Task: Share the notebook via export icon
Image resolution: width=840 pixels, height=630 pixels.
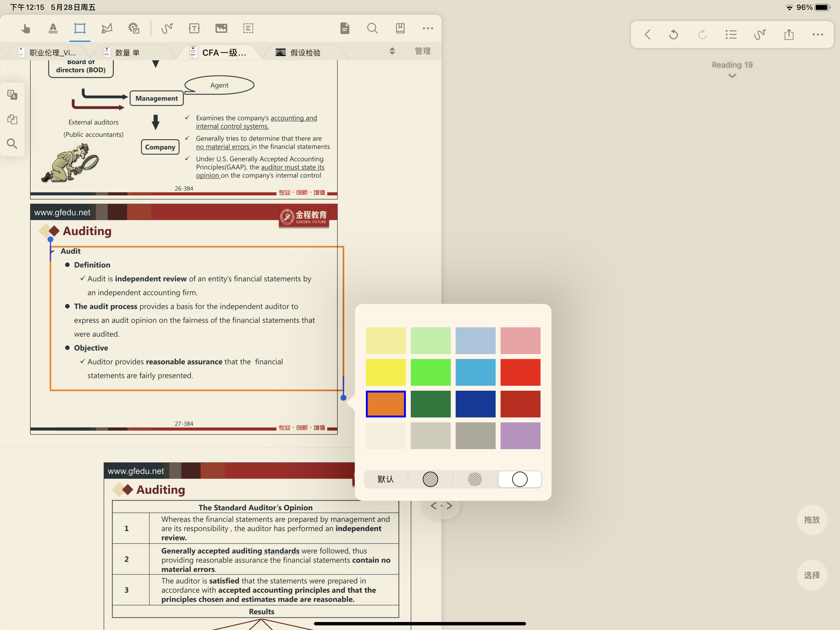Action: point(789,35)
